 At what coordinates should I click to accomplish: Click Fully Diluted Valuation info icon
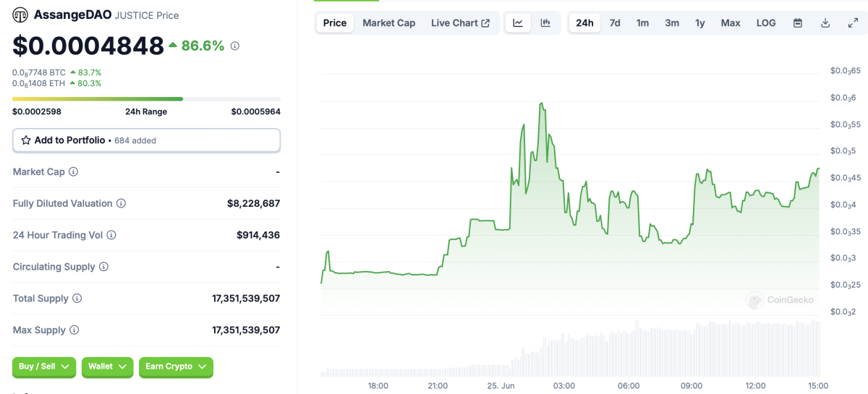click(121, 204)
